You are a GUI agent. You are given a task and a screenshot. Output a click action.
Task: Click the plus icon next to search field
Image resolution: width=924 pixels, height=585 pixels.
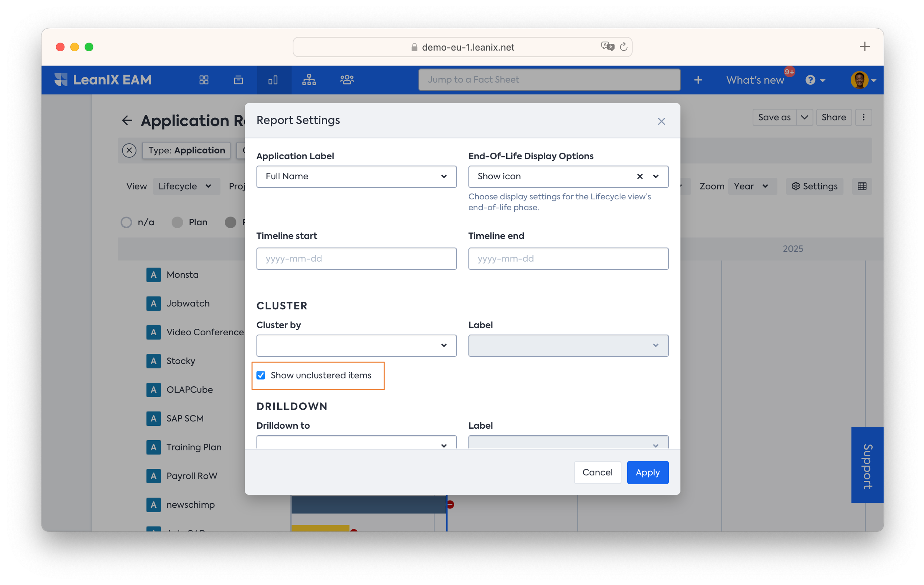coord(698,80)
